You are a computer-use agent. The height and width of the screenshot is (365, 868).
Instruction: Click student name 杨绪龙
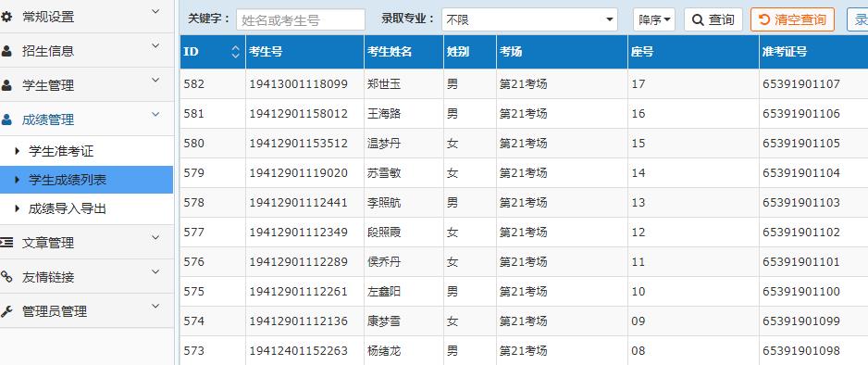pyautogui.click(x=384, y=350)
